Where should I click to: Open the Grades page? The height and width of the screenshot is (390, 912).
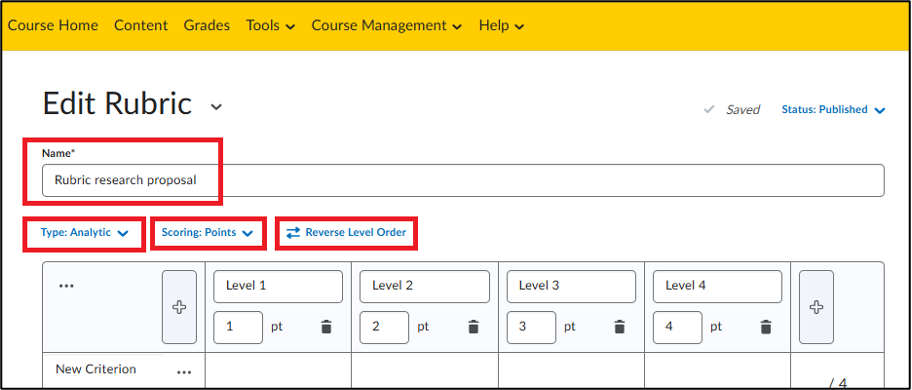point(206,26)
